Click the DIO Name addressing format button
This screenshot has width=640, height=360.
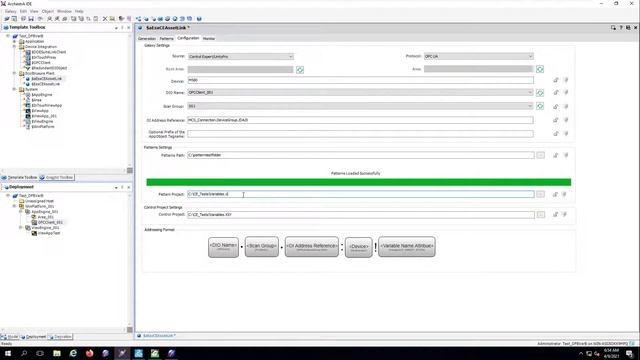click(x=223, y=247)
